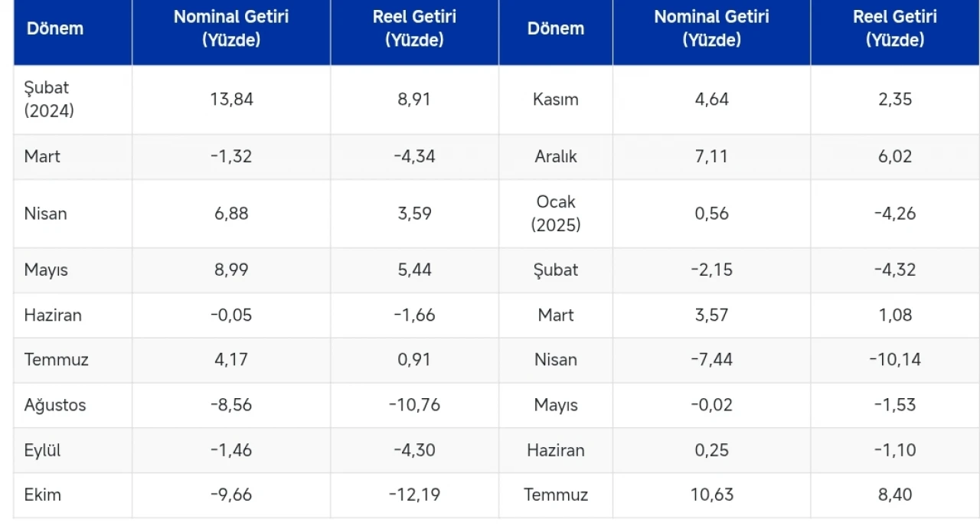Select the Eylül row label
The height and width of the screenshot is (526, 980).
coord(42,450)
